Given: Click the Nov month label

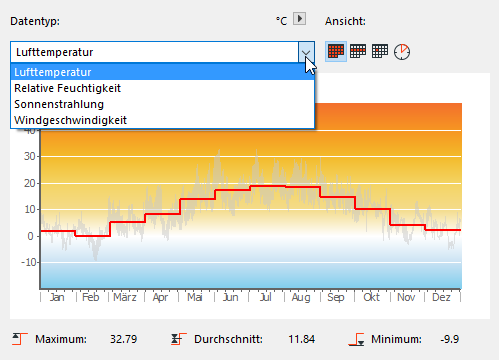Looking at the screenshot, I should [x=406, y=297].
